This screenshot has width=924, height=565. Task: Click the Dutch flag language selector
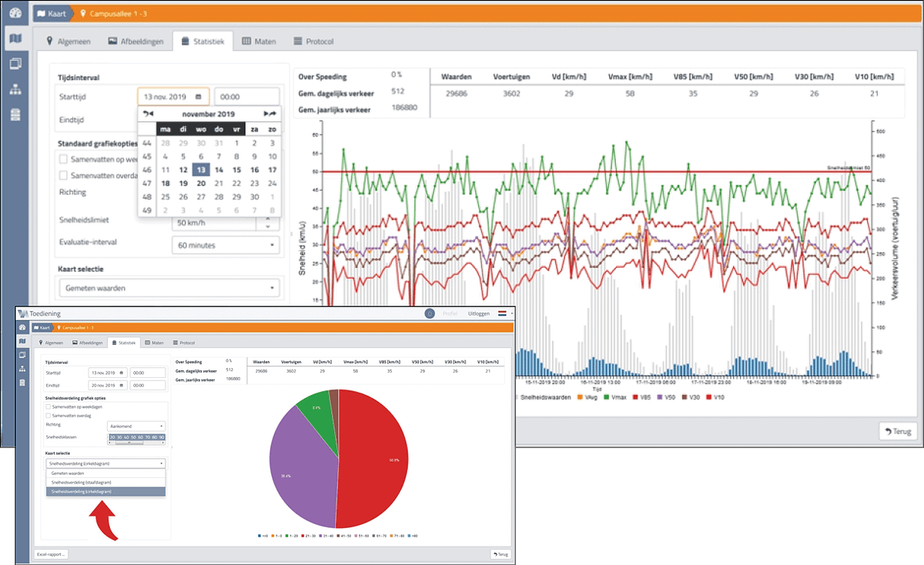click(x=503, y=314)
